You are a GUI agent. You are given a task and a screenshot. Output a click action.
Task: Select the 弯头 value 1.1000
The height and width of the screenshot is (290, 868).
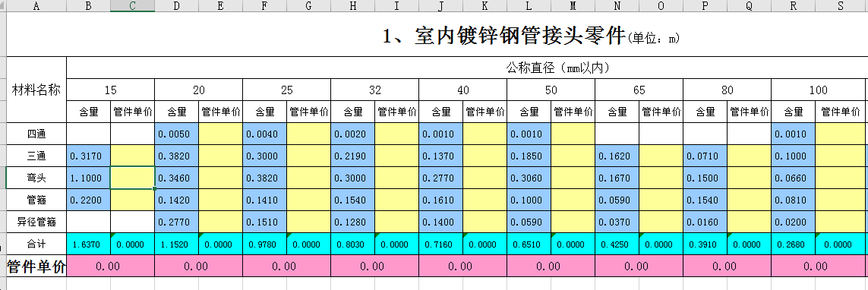pyautogui.click(x=89, y=178)
